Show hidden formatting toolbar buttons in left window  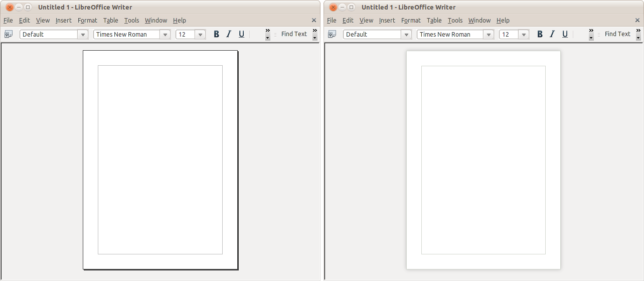click(x=268, y=34)
